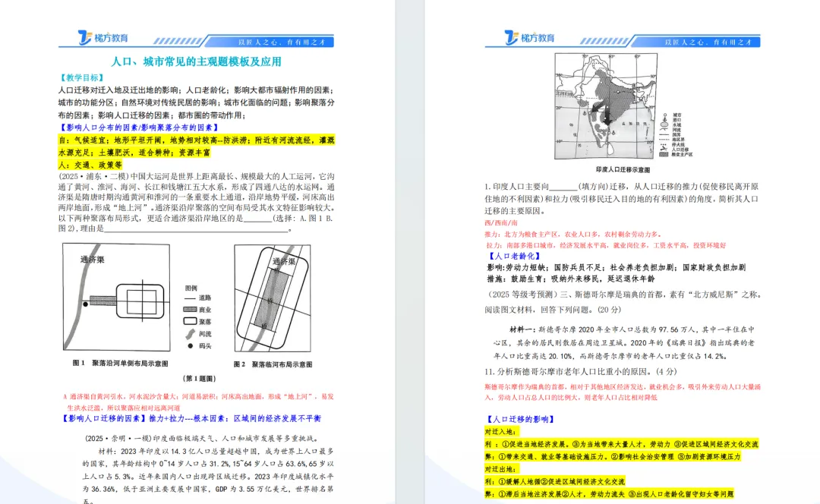This screenshot has width=820, height=504.
Task: Click the 聚落 legend entry
Action: pyautogui.click(x=197, y=322)
